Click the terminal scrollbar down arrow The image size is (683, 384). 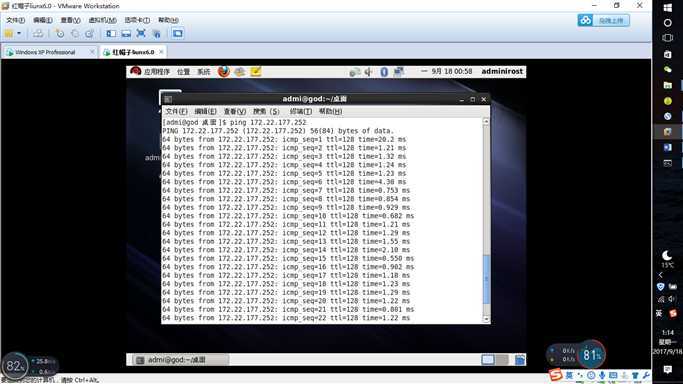[x=486, y=319]
